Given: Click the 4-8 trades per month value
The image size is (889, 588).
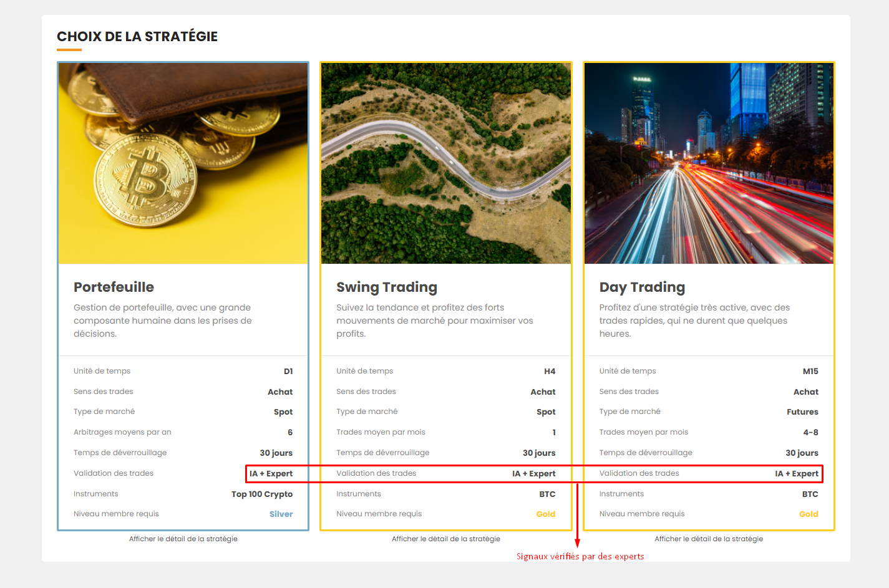Looking at the screenshot, I should pos(810,432).
